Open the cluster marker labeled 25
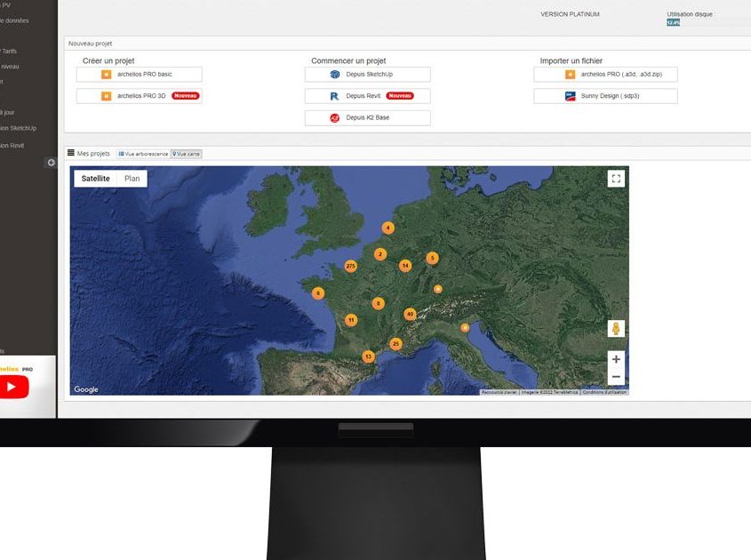 point(395,343)
